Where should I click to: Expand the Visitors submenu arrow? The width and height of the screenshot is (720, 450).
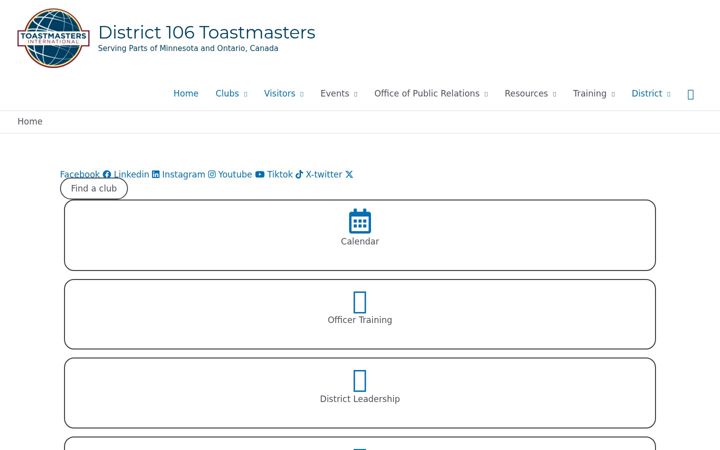pos(302,94)
